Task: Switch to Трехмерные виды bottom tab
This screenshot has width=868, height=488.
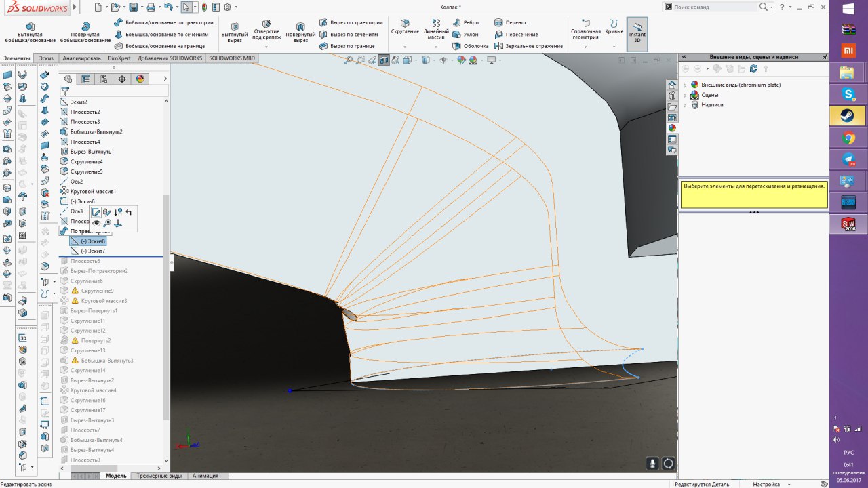Action: [159, 476]
